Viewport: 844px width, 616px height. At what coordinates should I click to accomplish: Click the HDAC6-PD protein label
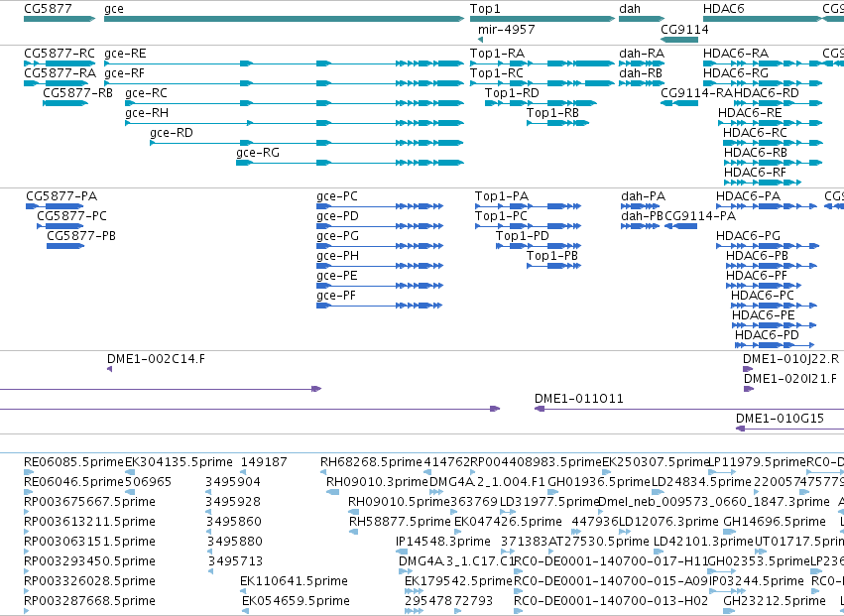tap(767, 335)
